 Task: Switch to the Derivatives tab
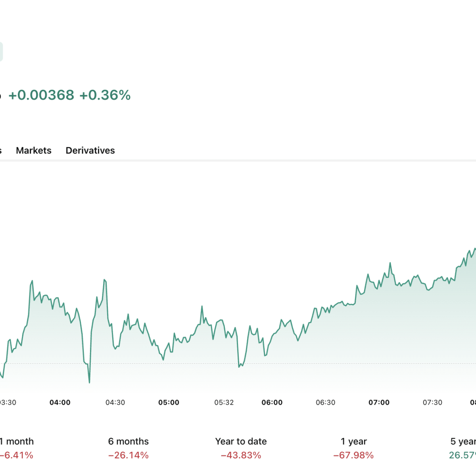coord(90,151)
